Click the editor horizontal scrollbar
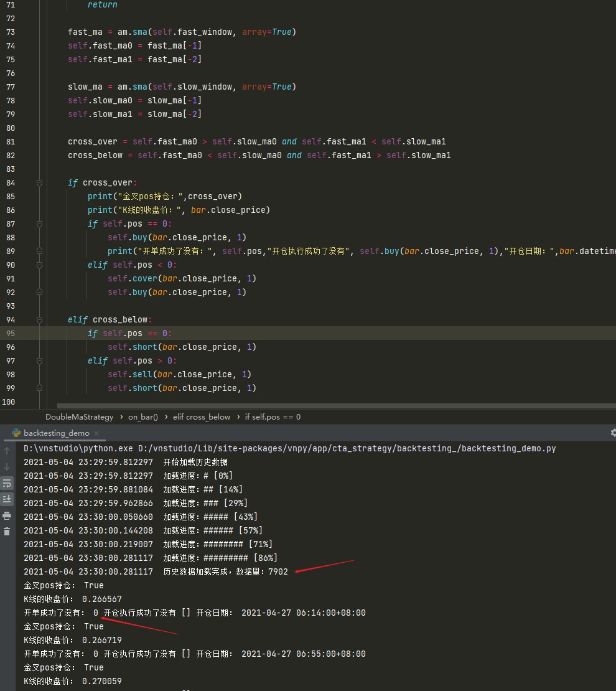 [x=336, y=406]
